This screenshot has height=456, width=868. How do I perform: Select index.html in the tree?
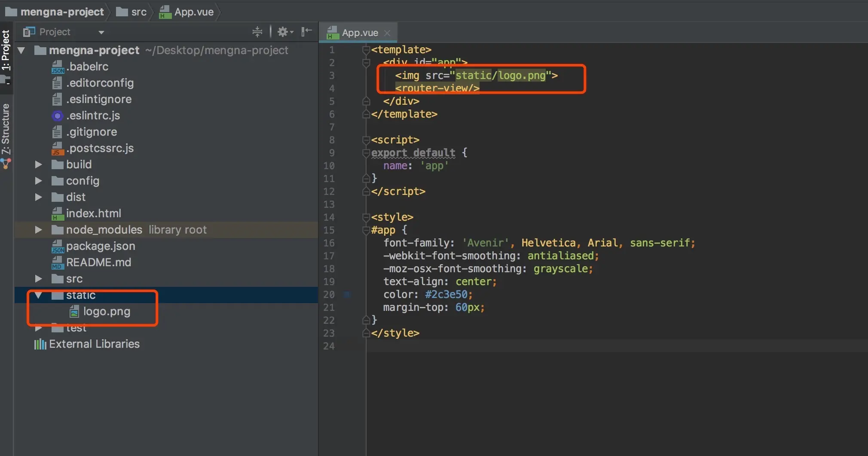94,213
